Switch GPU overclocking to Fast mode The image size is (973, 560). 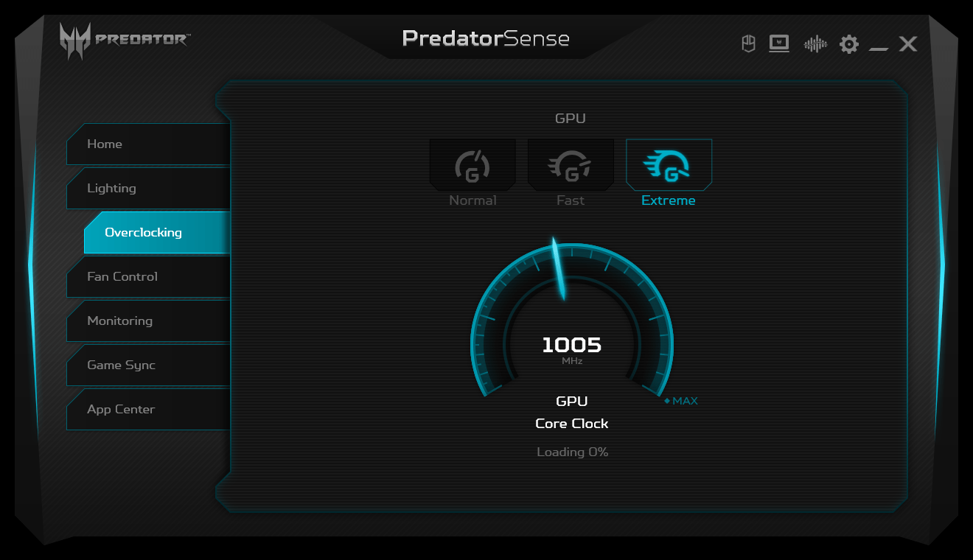571,173
